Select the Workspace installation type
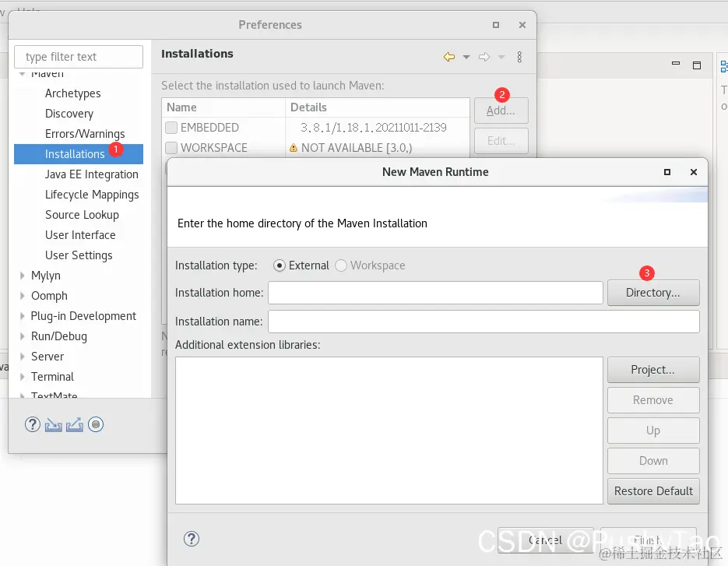728x566 pixels. [x=341, y=265]
